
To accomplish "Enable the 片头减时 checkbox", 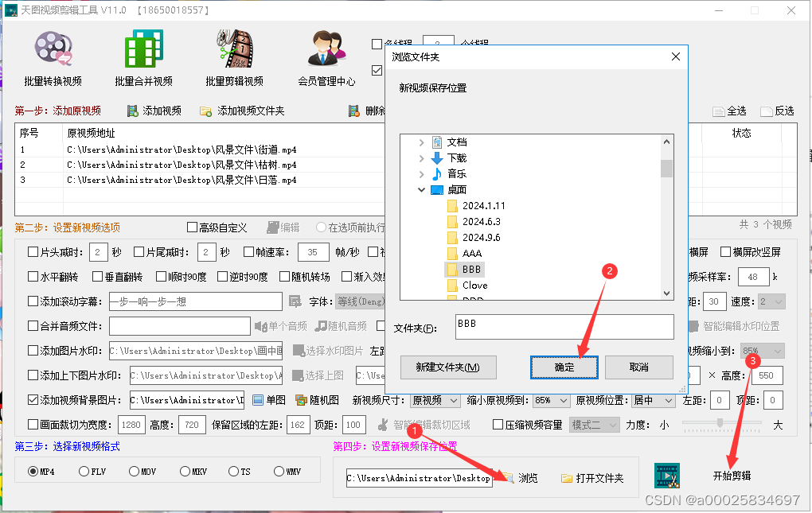I will (x=33, y=252).
